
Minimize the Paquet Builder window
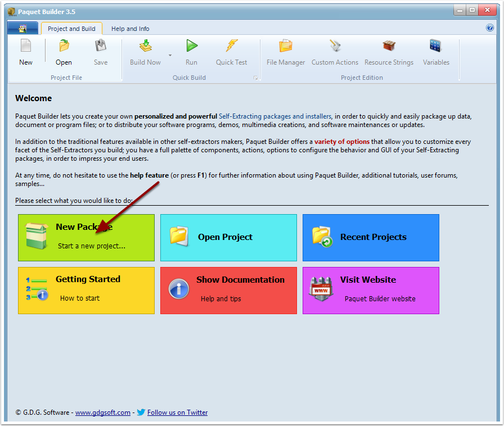coord(460,10)
